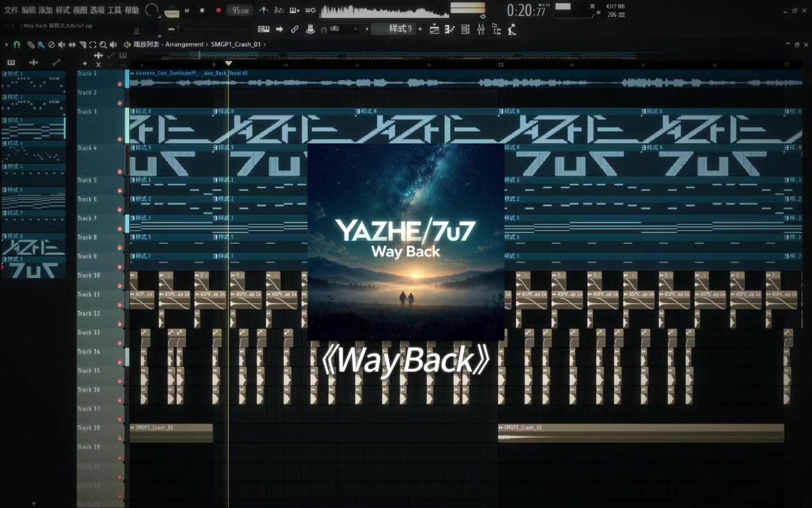Open the 工具 menu
This screenshot has width=812, height=508.
115,10
